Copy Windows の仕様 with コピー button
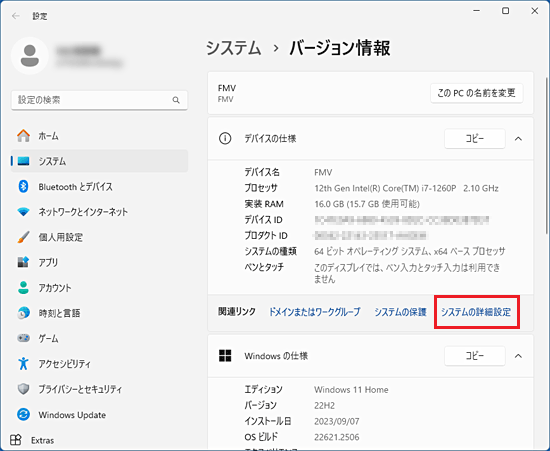This screenshot has width=550, height=451. coord(475,356)
